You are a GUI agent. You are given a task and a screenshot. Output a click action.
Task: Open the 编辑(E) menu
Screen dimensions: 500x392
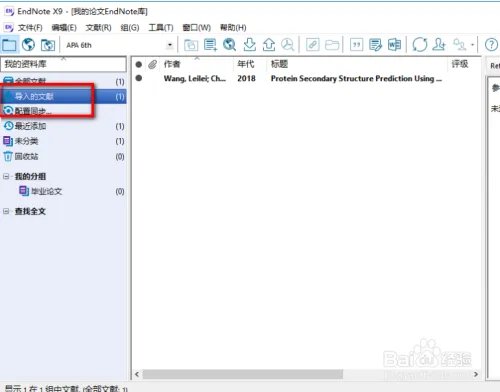pos(64,27)
